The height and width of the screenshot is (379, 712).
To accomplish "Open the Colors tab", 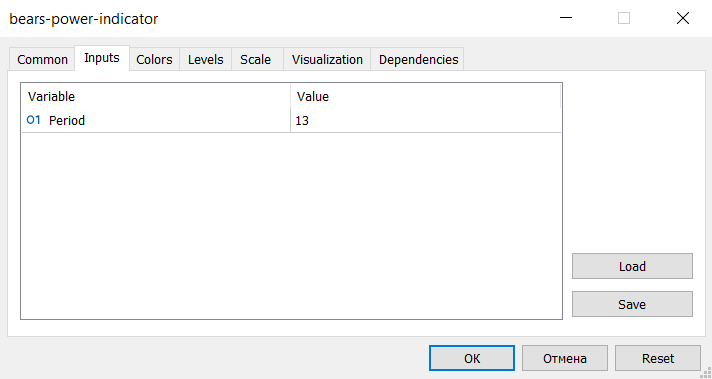I will [154, 59].
